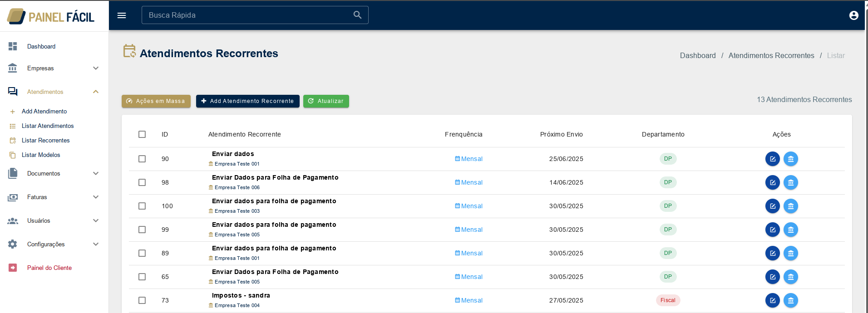The image size is (868, 313).
Task: Expand the Faturas chevron in sidebar
Action: 96,197
